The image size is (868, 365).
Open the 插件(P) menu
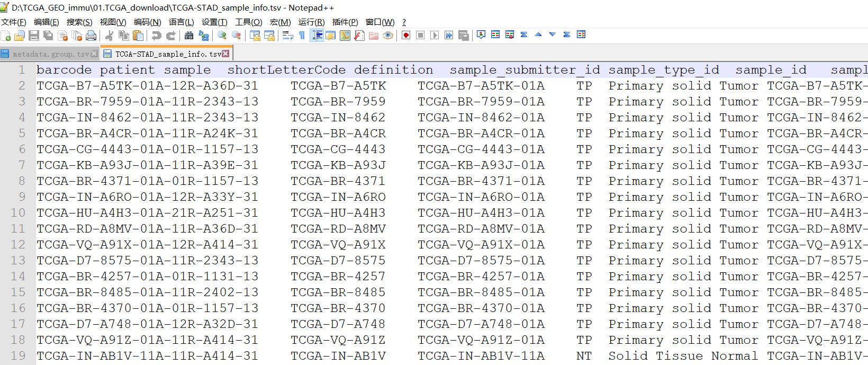point(345,22)
